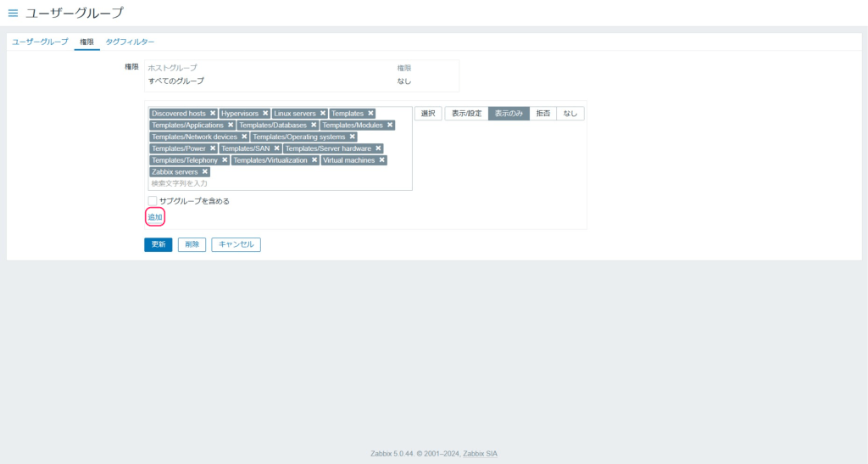Image resolution: width=868 pixels, height=464 pixels.
Task: Remove the Templates/SAN tag
Action: (x=276, y=148)
